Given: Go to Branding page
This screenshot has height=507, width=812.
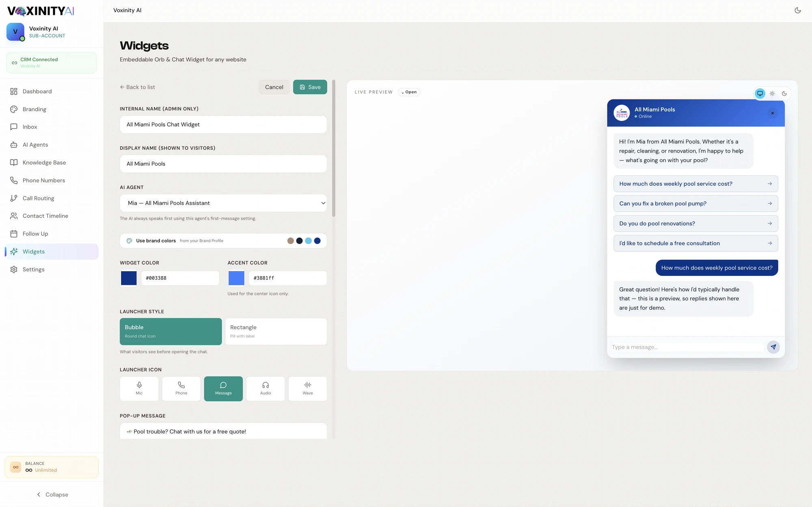Looking at the screenshot, I should pyautogui.click(x=52, y=109).
